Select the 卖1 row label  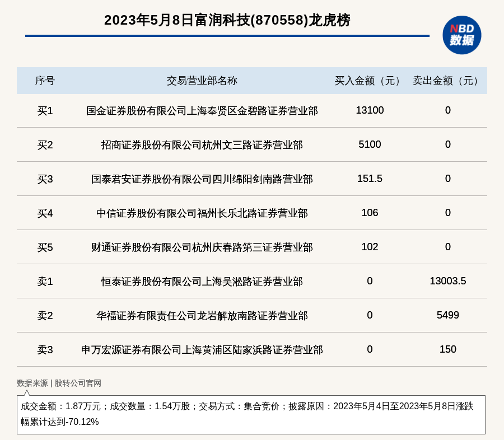(45, 281)
